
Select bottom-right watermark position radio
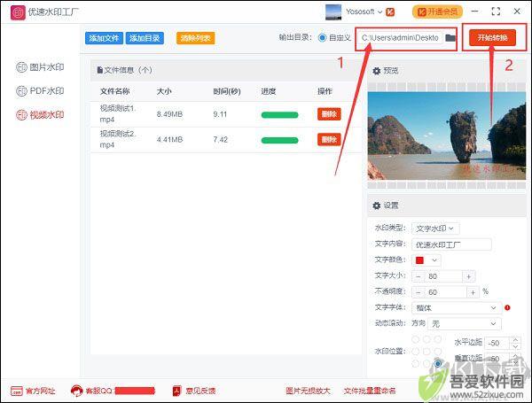click(x=438, y=364)
